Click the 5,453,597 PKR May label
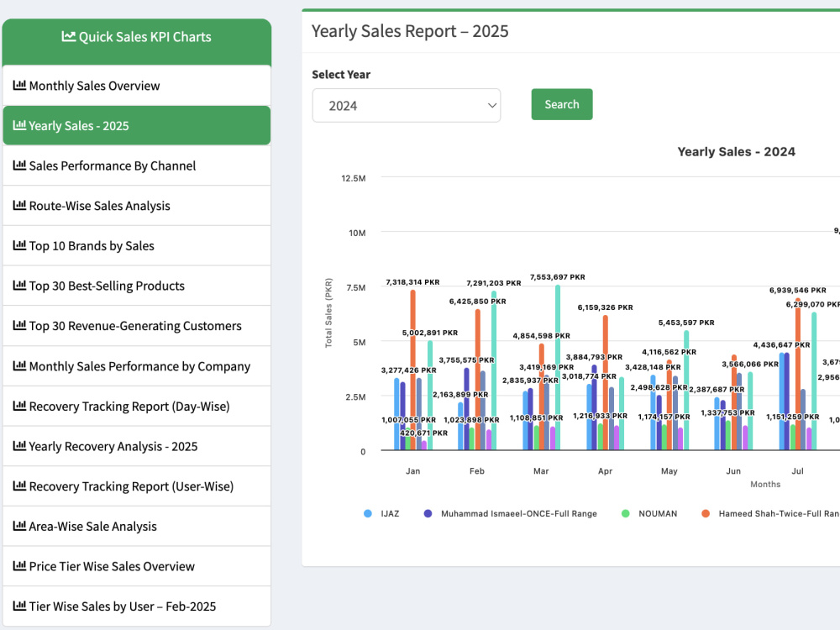840x630 pixels. point(686,323)
